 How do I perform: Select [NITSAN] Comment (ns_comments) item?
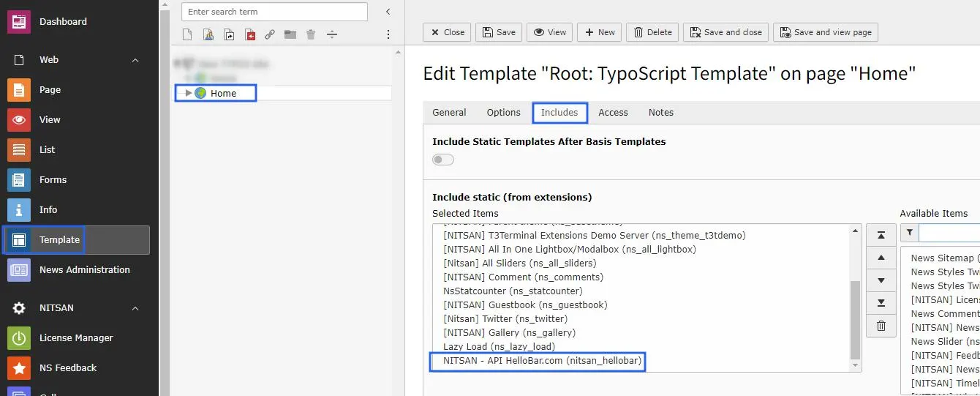click(523, 277)
